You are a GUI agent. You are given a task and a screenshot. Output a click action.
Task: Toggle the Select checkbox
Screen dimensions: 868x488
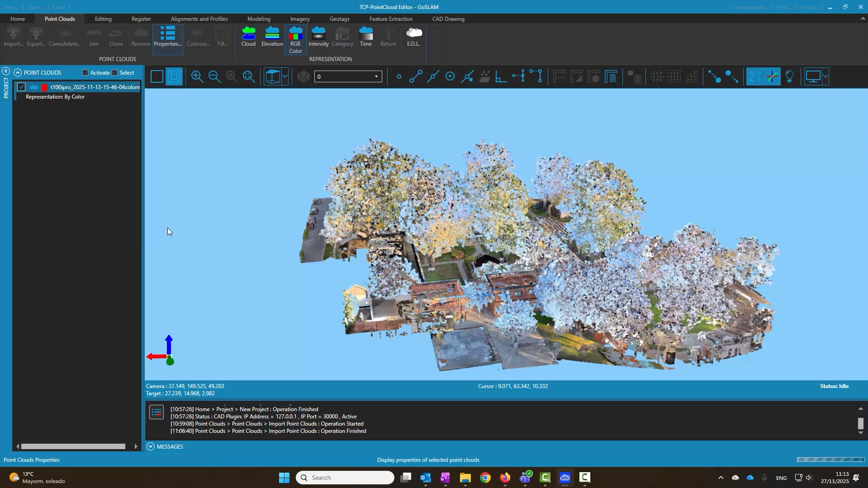[x=115, y=73]
